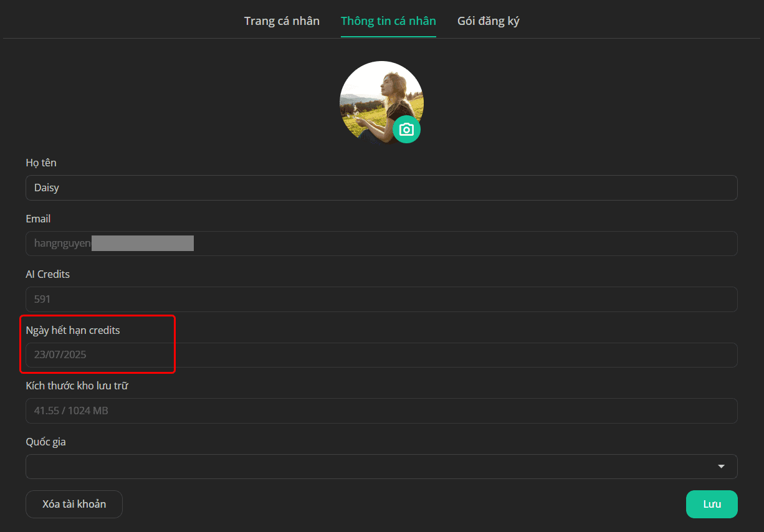The image size is (764, 532).
Task: Expand the Quốc gia country combo box
Action: pyautogui.click(x=381, y=467)
